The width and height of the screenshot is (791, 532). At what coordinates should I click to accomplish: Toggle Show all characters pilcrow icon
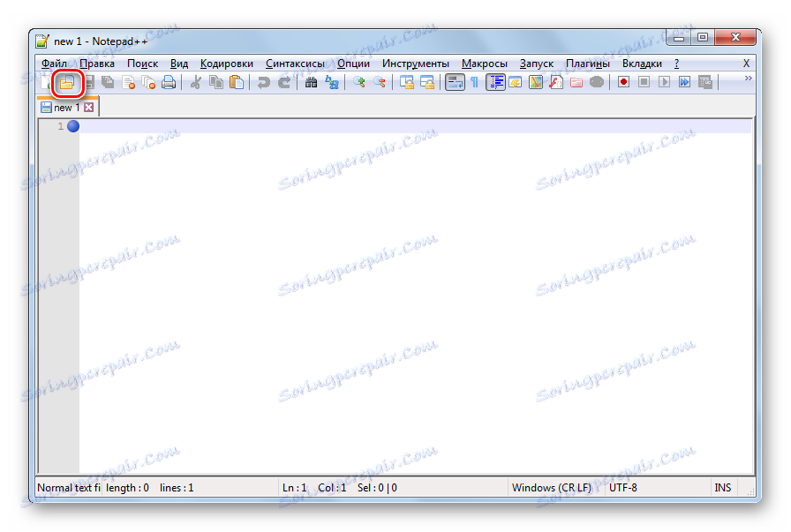[474, 82]
